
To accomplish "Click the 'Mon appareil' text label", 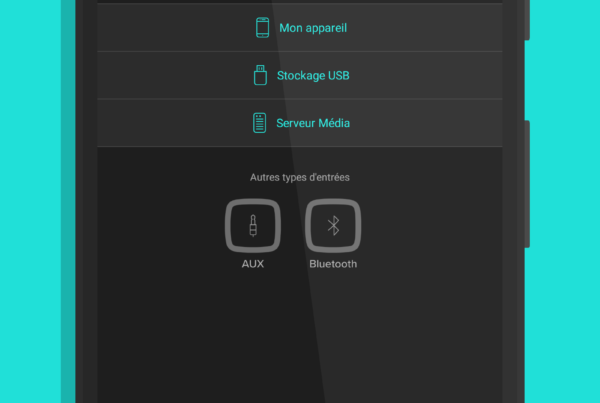I will click(313, 28).
